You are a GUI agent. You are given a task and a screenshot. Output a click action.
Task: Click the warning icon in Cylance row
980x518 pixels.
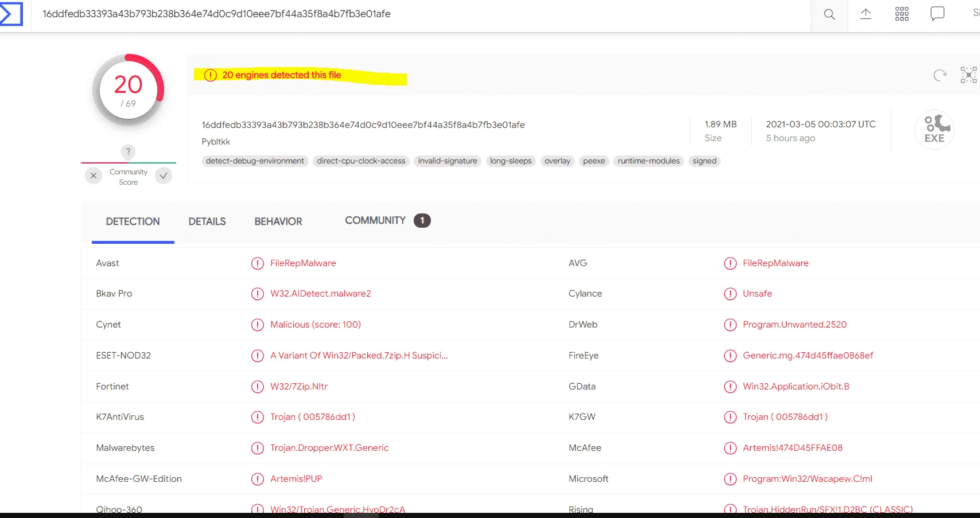tap(730, 294)
